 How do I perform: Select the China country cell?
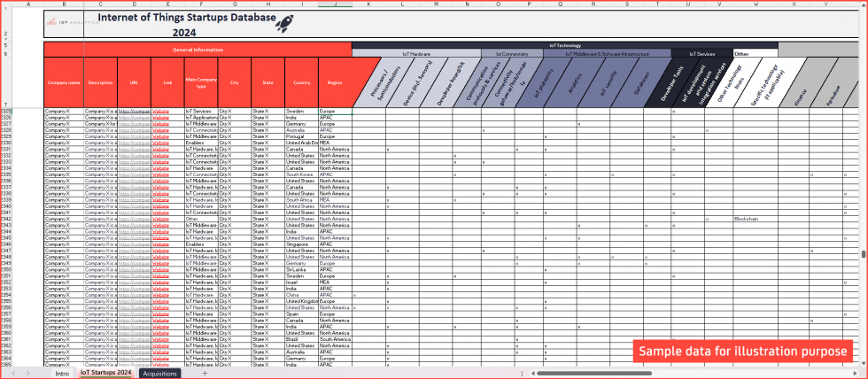coord(302,295)
